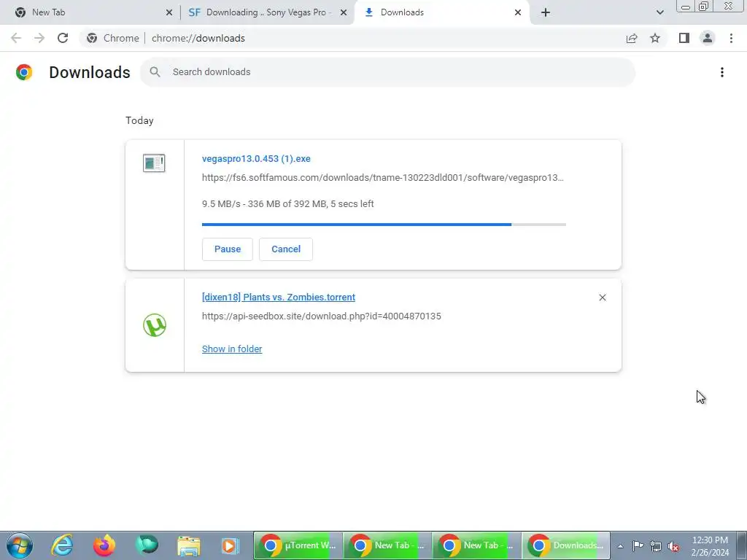Click the muted volume tray icon
Viewport: 747px width, 560px height.
point(673,546)
